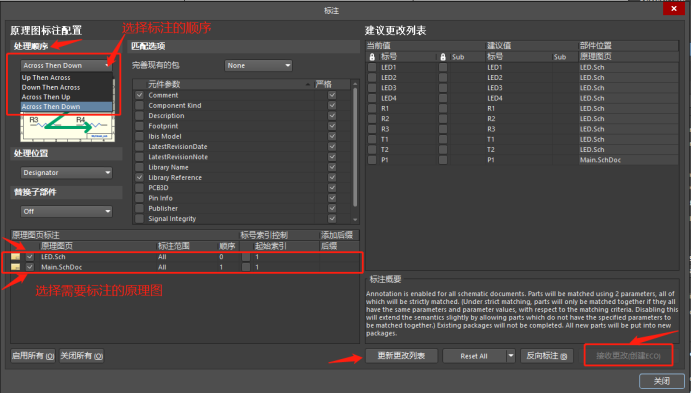
Task: Click the lock icon next to Sub header
Action: tap(443, 57)
